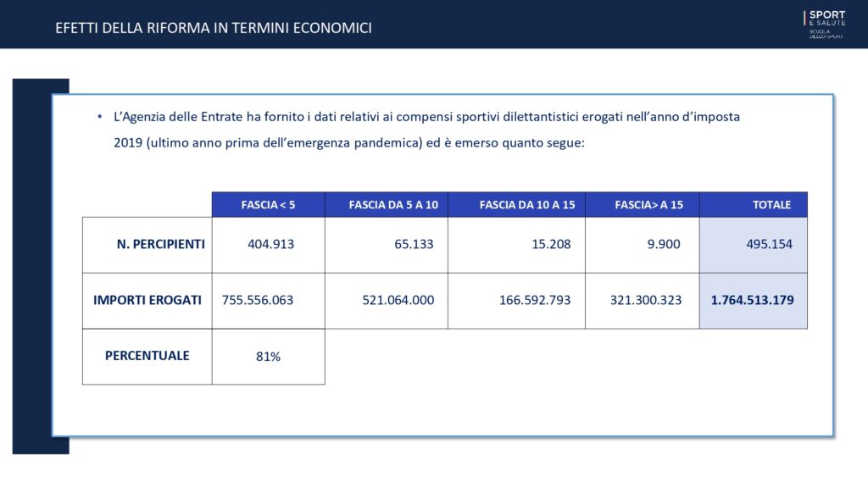Select the 404.913 recipients cell
The image size is (868, 488).
click(x=269, y=245)
